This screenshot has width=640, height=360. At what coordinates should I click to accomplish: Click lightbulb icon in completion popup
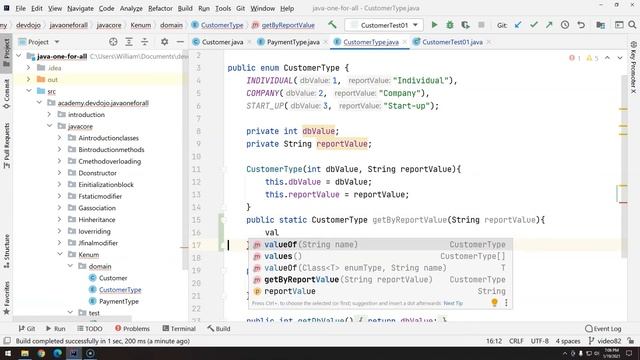coord(494,302)
